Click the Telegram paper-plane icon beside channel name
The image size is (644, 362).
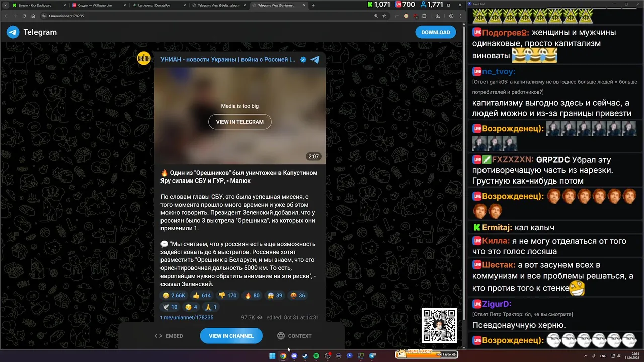tap(315, 59)
